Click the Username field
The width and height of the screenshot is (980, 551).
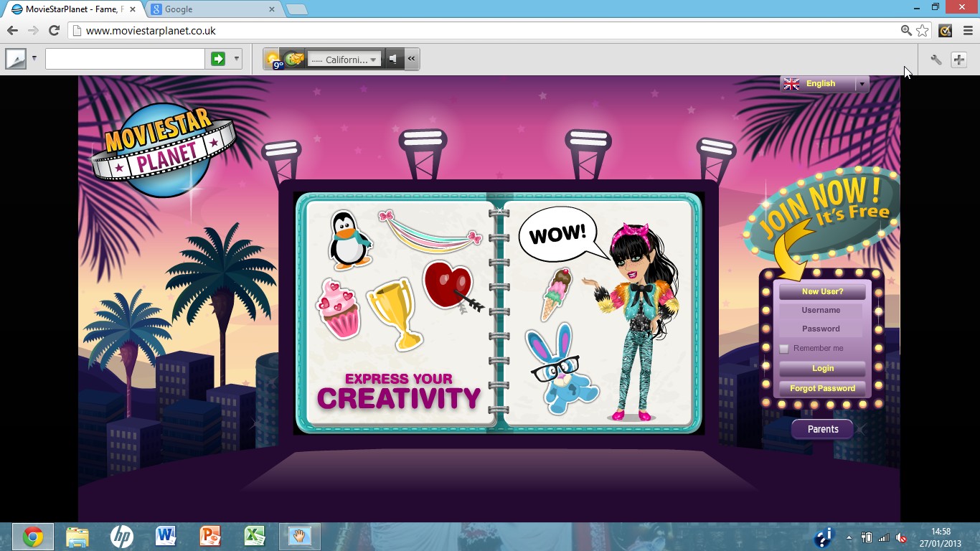point(822,310)
